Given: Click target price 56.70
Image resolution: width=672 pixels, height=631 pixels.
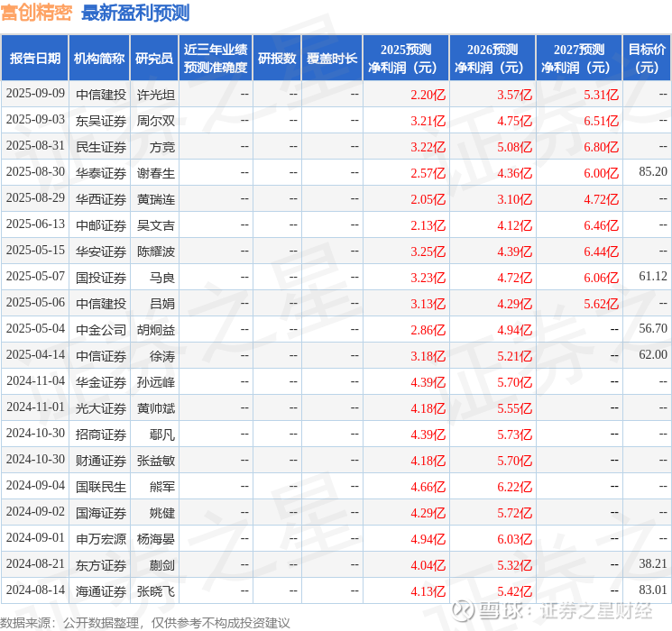Looking at the screenshot, I should click(653, 328).
